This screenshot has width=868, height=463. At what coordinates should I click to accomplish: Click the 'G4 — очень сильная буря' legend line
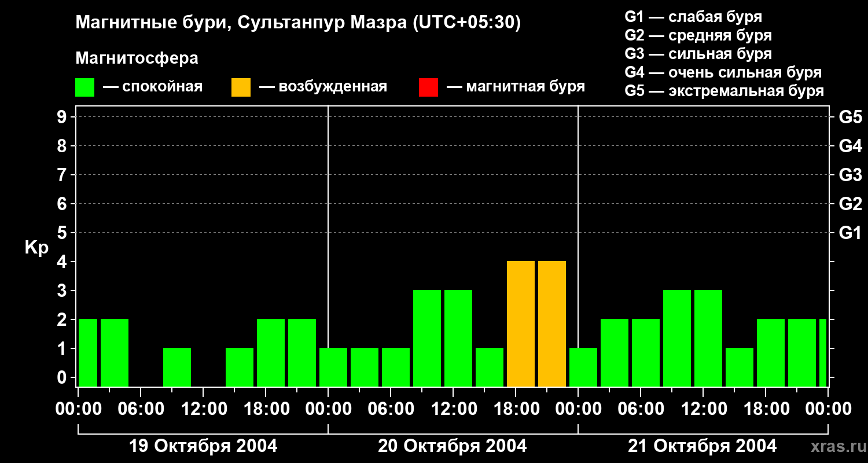pos(723,72)
